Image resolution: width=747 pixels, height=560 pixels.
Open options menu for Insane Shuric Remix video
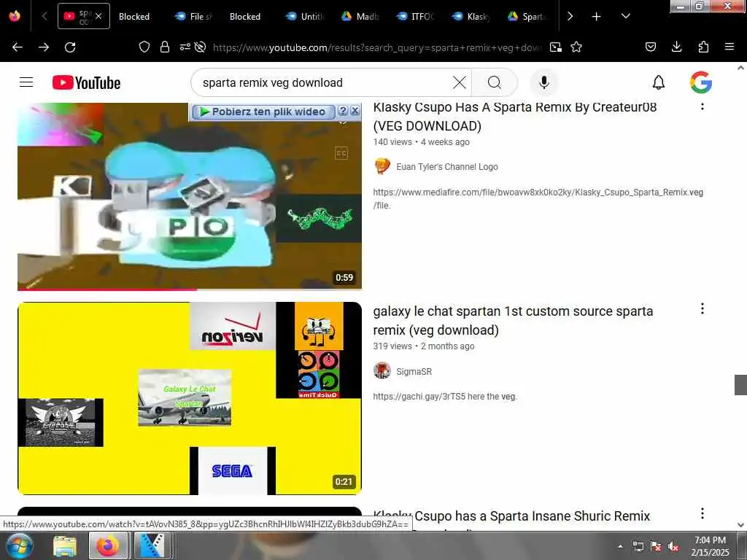(702, 513)
